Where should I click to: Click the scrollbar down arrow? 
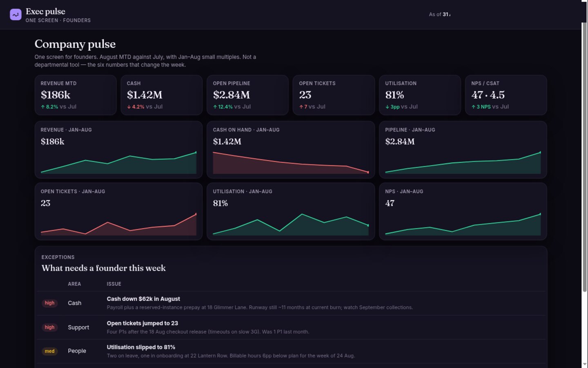585,364
